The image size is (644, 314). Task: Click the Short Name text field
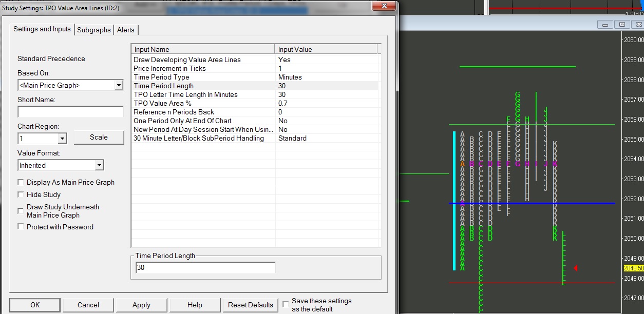[x=70, y=112]
